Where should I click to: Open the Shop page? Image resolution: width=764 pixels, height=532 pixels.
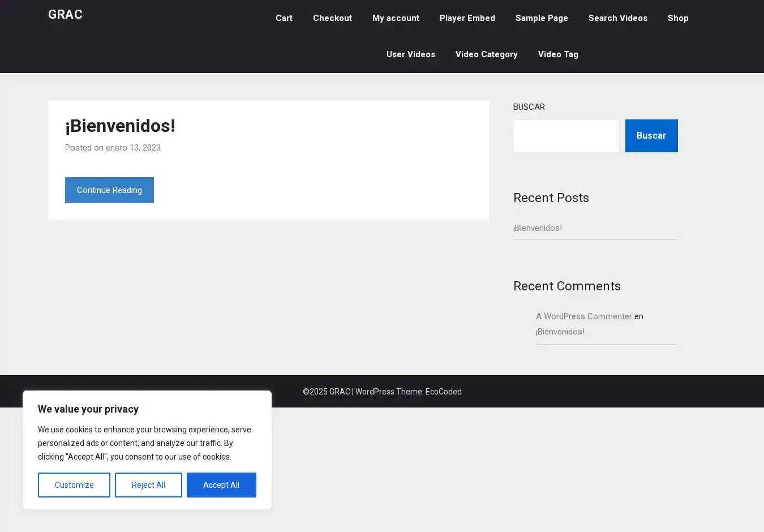[677, 18]
